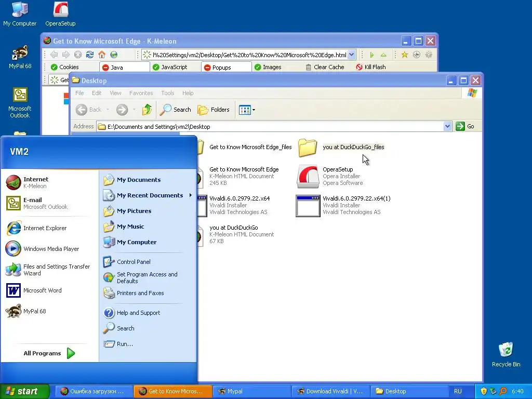Open Views dropdown in Explorer toolbar
This screenshot has width=532, height=399.
coord(247,110)
